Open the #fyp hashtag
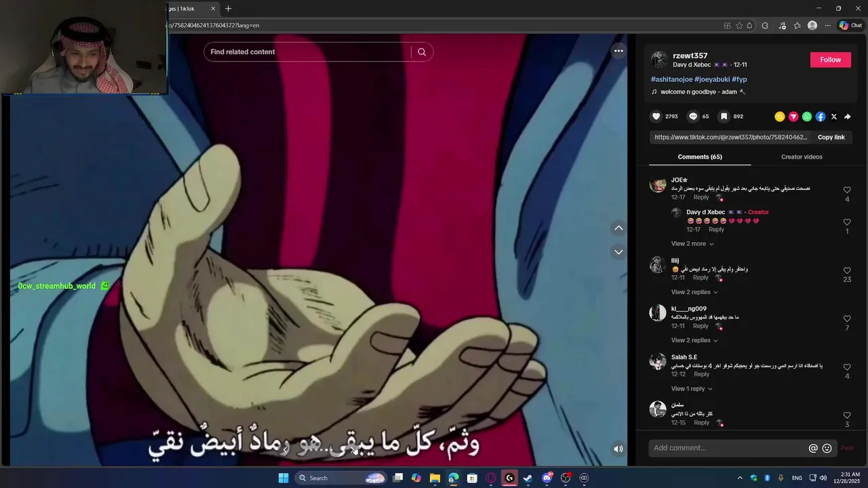 [739, 79]
